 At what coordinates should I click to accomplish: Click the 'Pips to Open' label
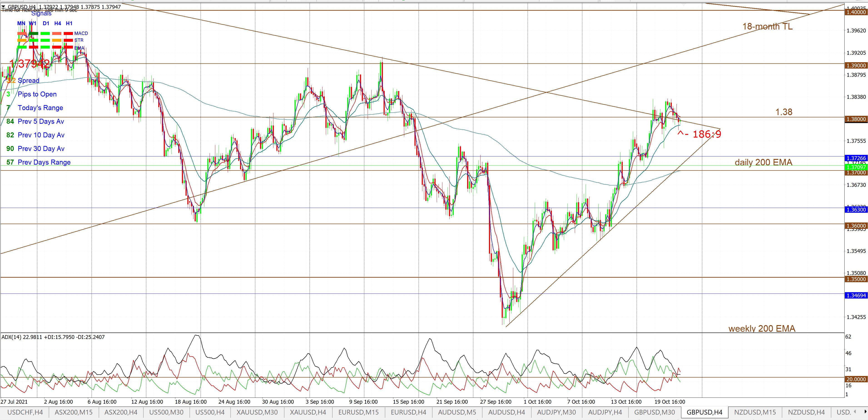(x=37, y=94)
